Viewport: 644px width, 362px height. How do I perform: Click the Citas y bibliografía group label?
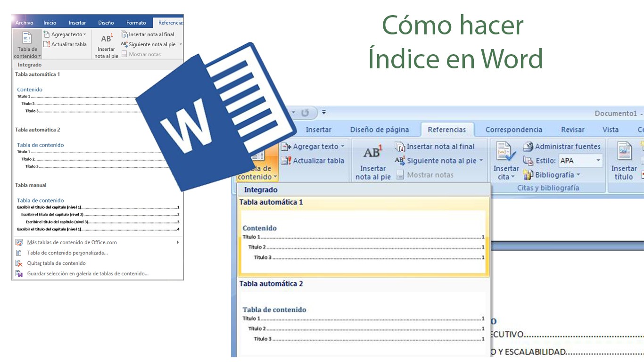[548, 188]
